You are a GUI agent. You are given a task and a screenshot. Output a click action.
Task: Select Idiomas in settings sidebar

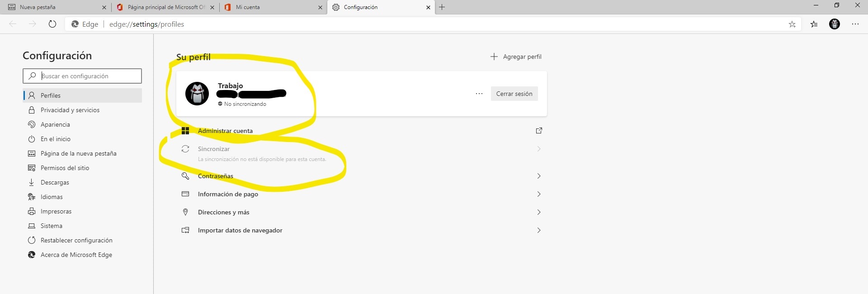tap(82, 197)
